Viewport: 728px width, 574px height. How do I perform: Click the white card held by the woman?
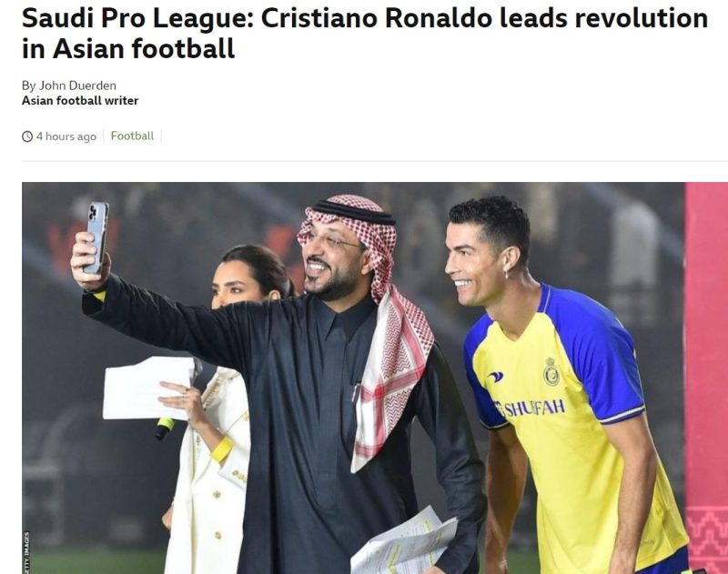[x=148, y=388]
